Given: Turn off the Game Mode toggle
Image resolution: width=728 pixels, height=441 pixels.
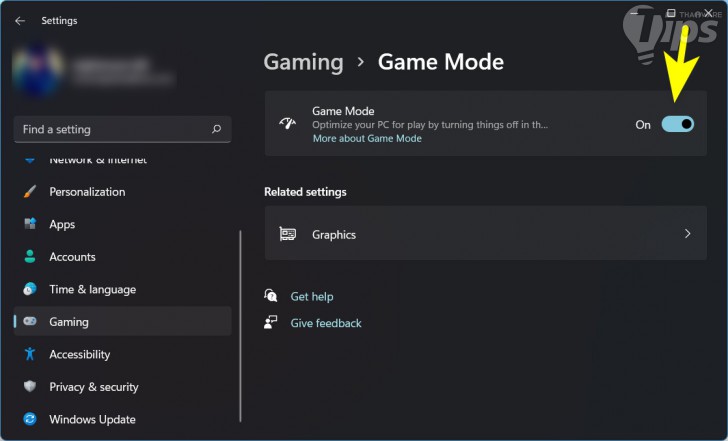Looking at the screenshot, I should (x=677, y=124).
